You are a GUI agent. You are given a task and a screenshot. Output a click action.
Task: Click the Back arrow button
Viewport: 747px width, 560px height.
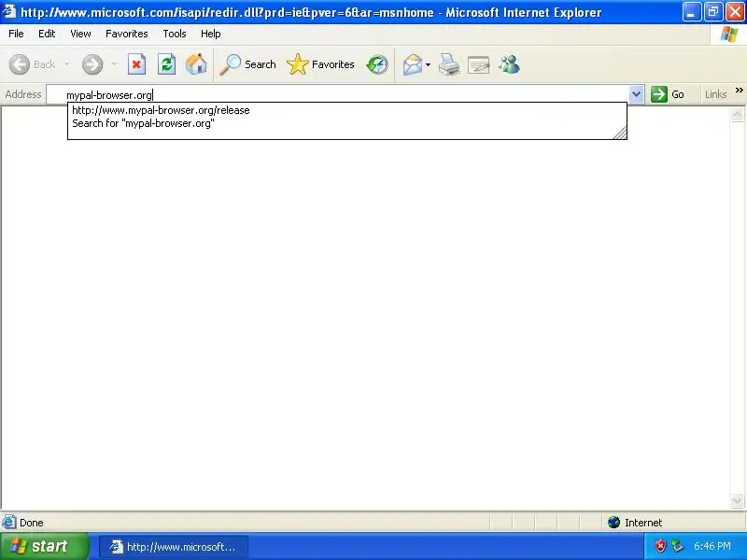tap(32, 64)
